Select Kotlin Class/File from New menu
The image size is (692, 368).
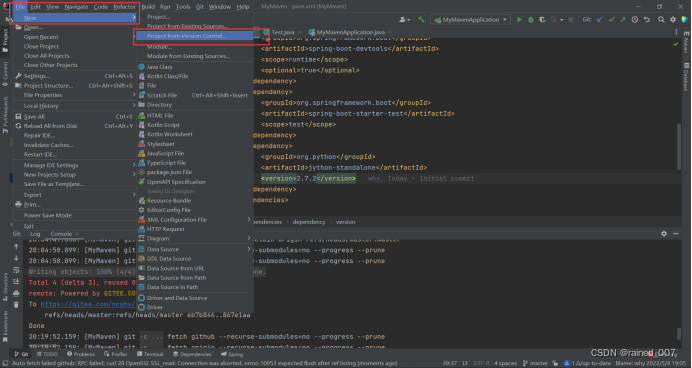[x=195, y=76]
